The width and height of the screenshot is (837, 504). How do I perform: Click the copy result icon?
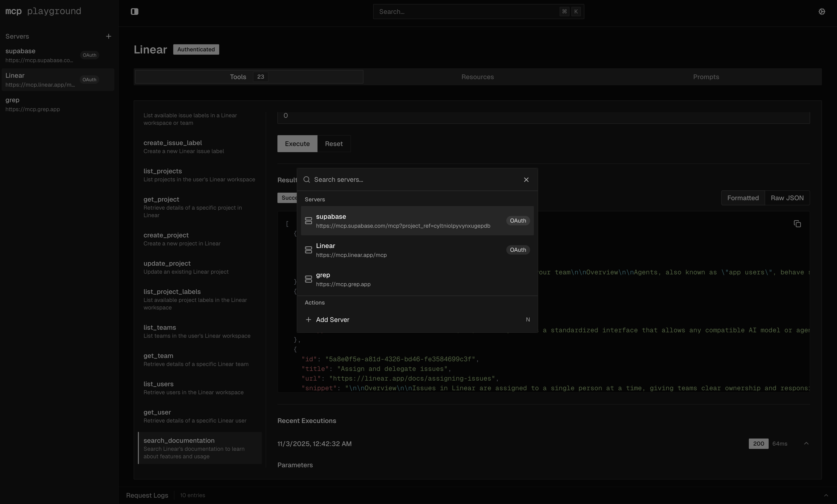[797, 224]
